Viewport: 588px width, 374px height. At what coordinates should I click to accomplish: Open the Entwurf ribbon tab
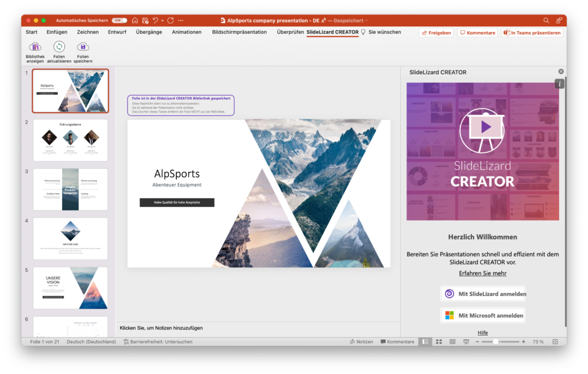pyautogui.click(x=117, y=32)
